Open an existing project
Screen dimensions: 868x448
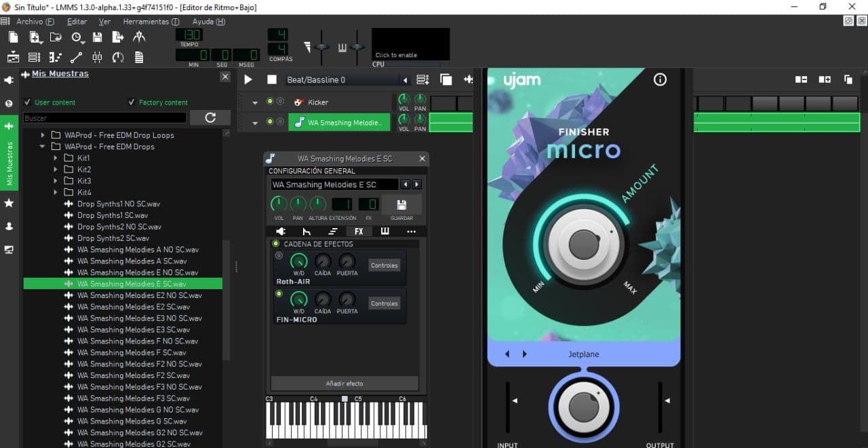click(x=56, y=37)
